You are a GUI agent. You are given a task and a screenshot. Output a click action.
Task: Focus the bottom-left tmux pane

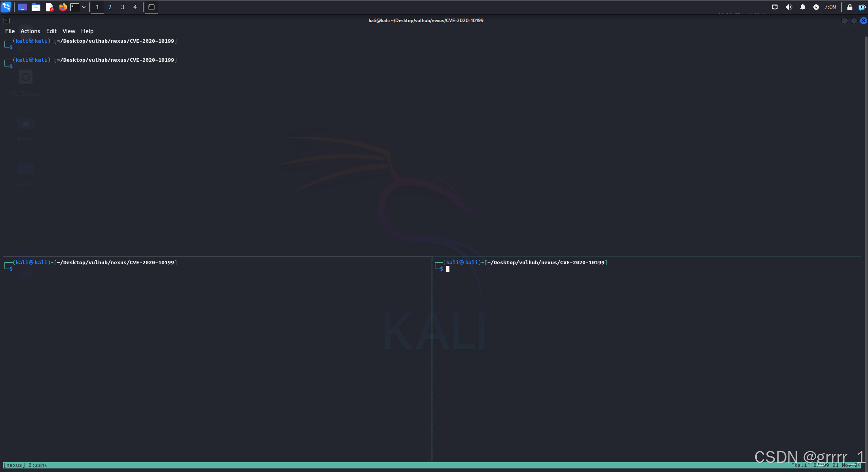coord(217,356)
